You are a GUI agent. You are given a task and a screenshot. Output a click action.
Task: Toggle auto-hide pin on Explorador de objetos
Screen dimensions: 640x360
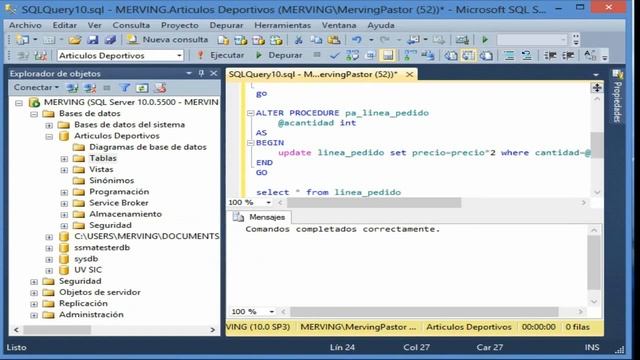[201, 73]
